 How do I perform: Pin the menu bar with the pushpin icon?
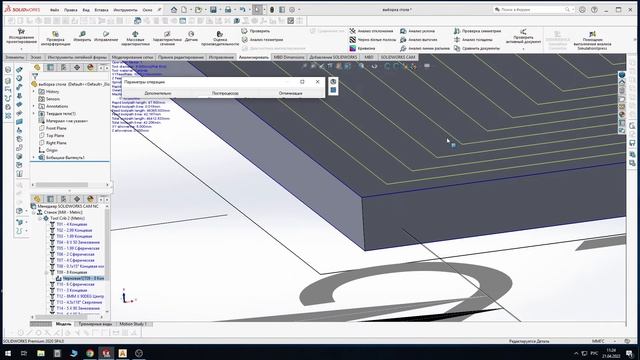coord(160,9)
